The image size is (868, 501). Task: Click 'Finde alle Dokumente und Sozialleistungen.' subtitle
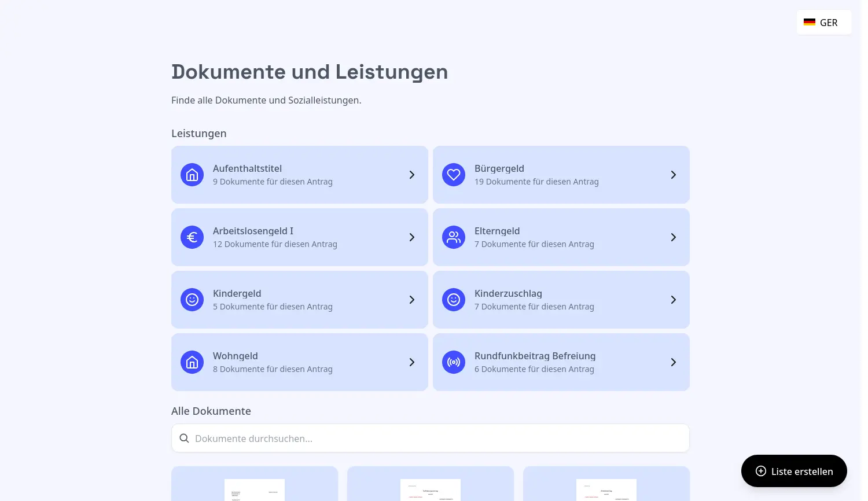coord(266,100)
